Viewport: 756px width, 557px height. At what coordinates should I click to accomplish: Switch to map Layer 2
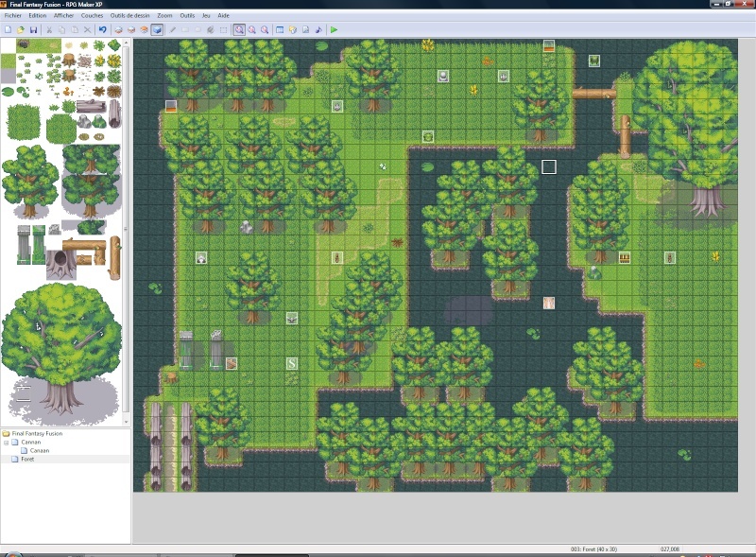pos(131,30)
